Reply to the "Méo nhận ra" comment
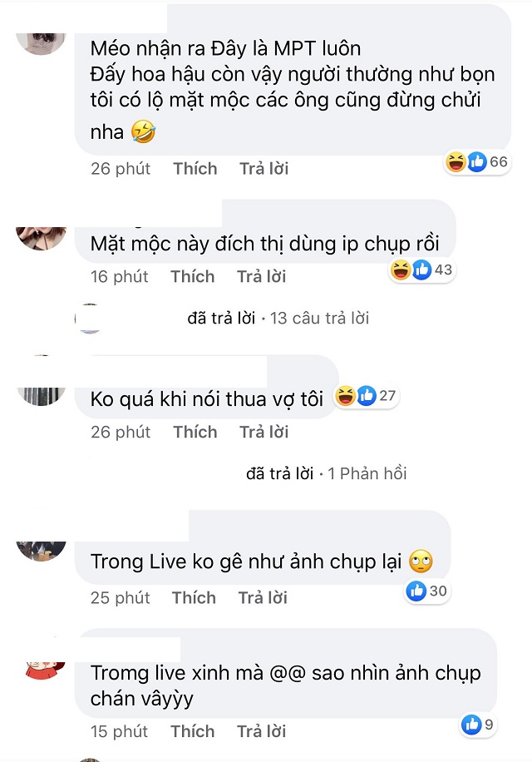The image size is (532, 762). point(264,169)
